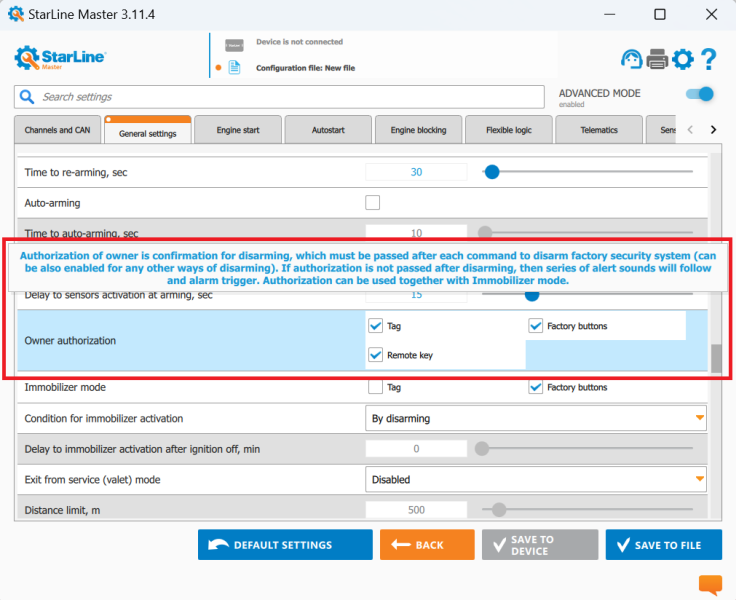This screenshot has width=736, height=600.
Task: Switch to the Telematics tab
Action: coord(599,130)
